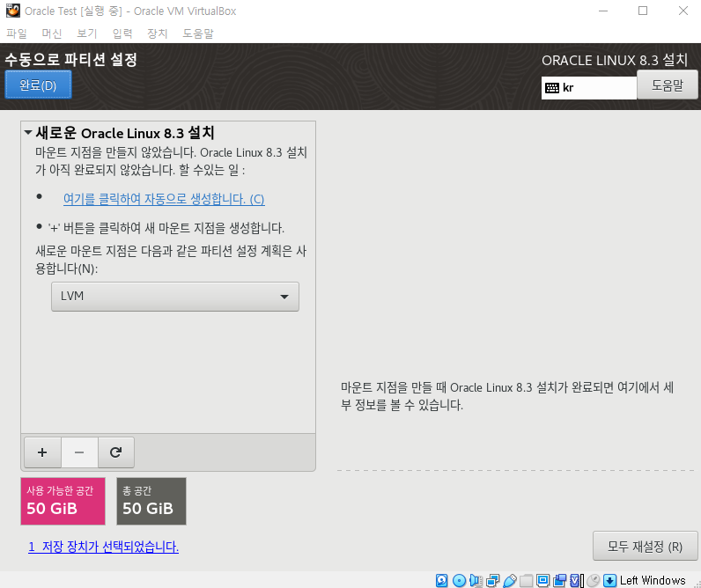Image resolution: width=701 pixels, height=588 pixels.
Task: Maximize the VirtualBox window
Action: pyautogui.click(x=642, y=11)
